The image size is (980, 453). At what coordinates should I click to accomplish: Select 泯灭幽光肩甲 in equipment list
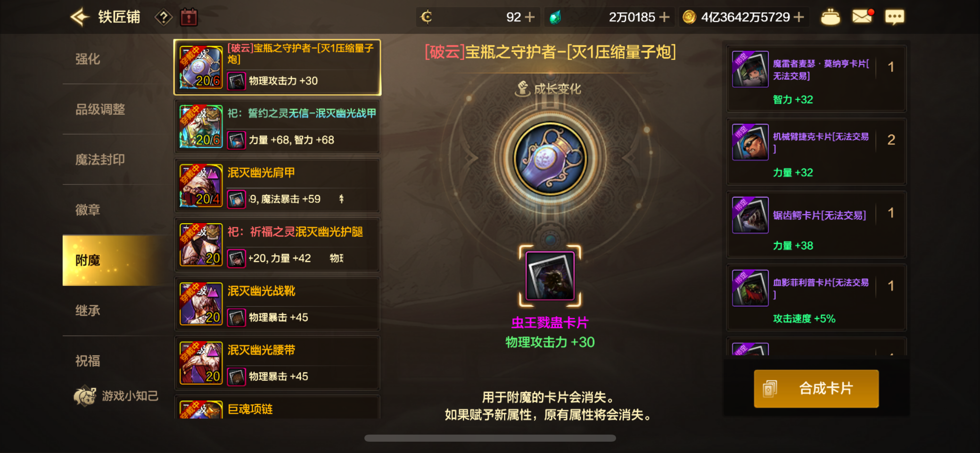[x=277, y=186]
